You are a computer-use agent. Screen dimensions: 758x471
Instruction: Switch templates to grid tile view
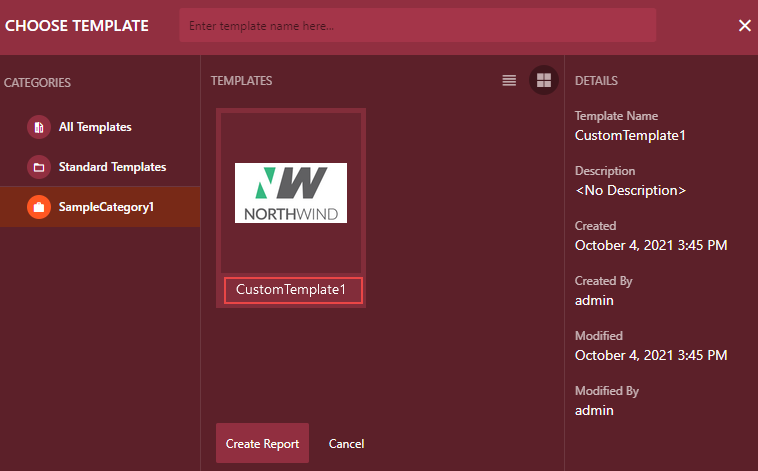pyautogui.click(x=544, y=80)
